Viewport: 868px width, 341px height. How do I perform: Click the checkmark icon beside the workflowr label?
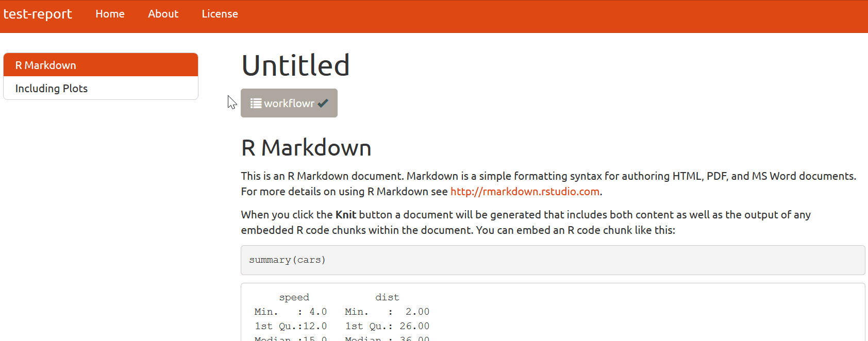click(323, 103)
